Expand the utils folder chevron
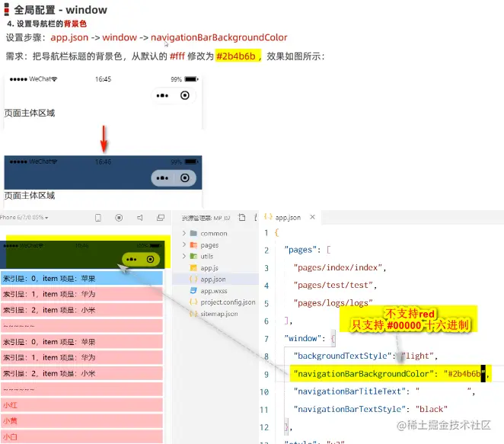Viewport: 504px width, 444px height. click(184, 256)
